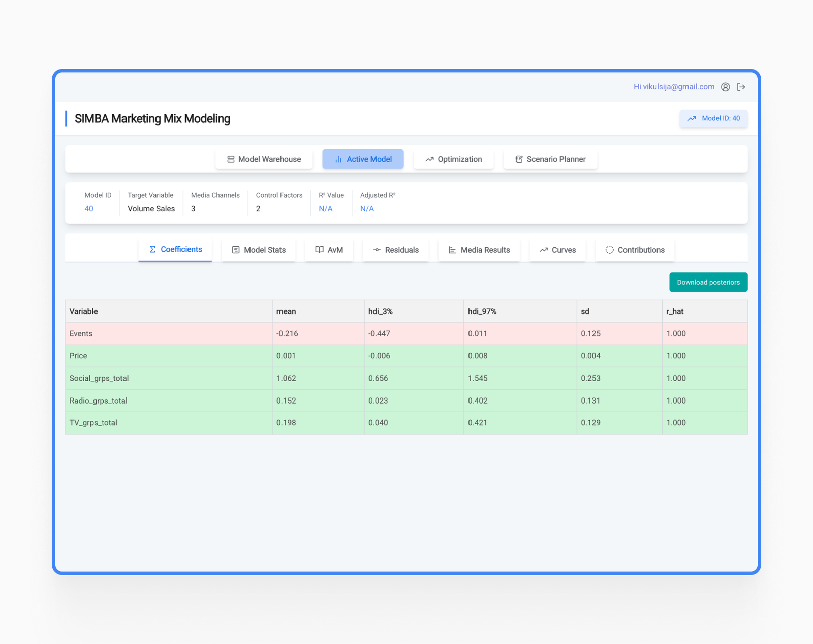Click the Events row in the table
Viewport: 813px width, 644px height.
tap(406, 333)
